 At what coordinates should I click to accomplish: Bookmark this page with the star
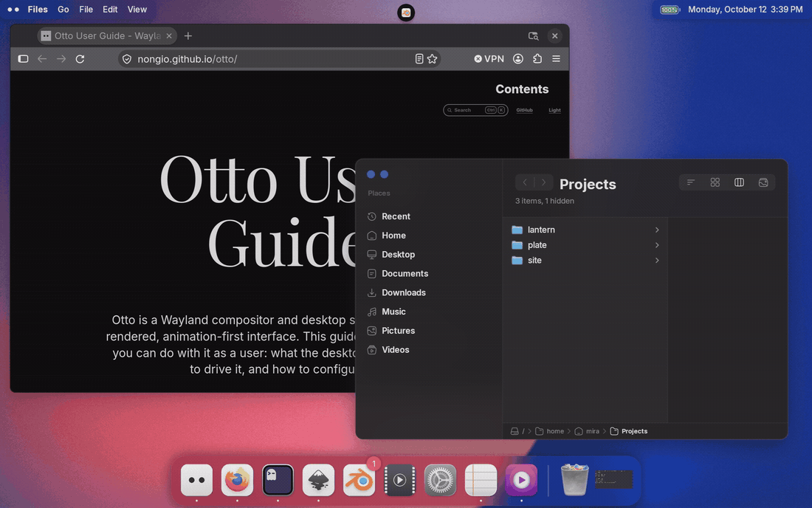[x=433, y=59]
